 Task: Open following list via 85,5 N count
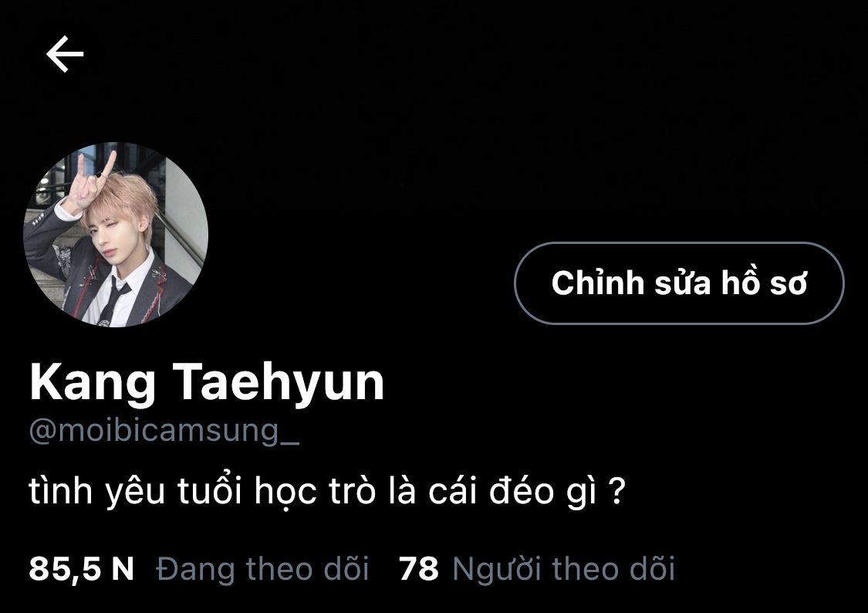pos(81,569)
